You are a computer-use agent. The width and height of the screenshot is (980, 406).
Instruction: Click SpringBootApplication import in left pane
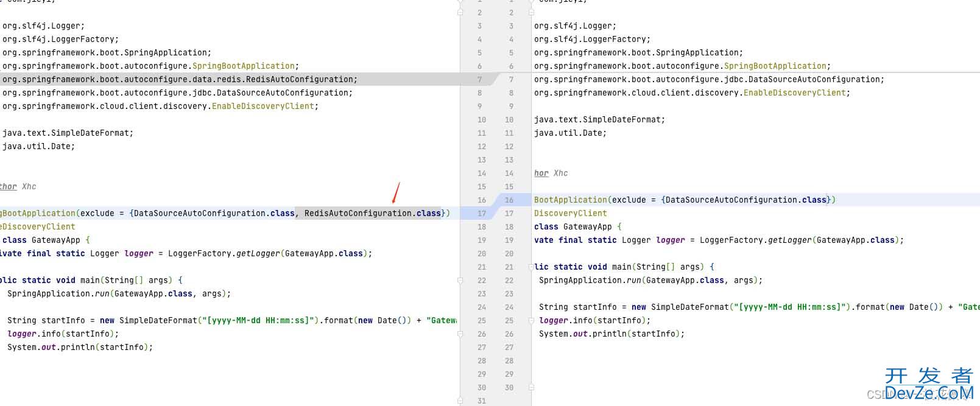tap(150, 66)
